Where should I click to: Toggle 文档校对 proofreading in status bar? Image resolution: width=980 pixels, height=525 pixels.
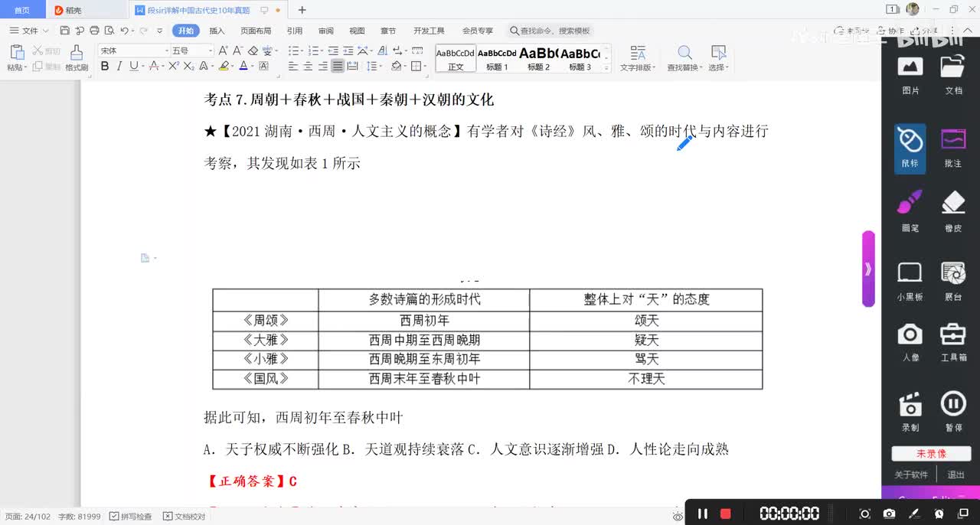[x=185, y=517]
